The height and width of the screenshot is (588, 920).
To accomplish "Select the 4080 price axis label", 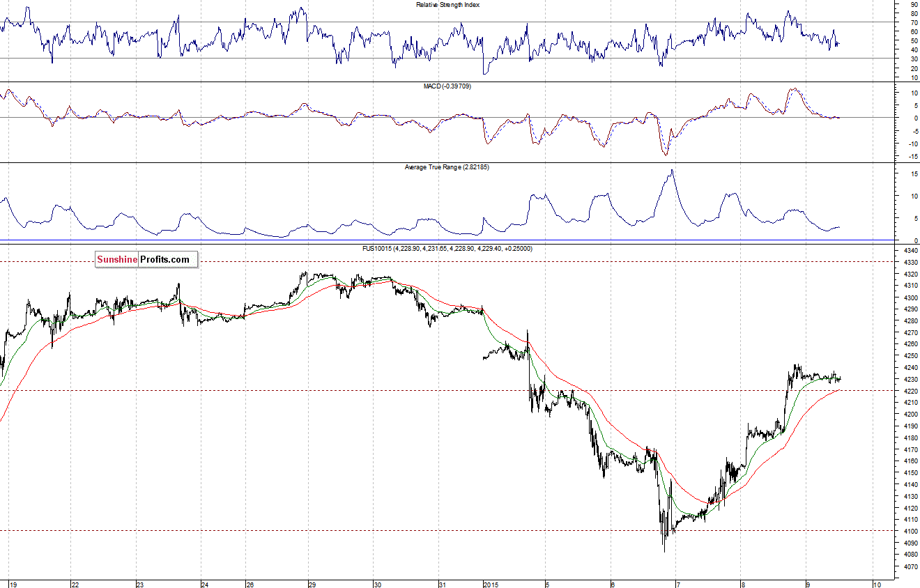I will point(910,555).
